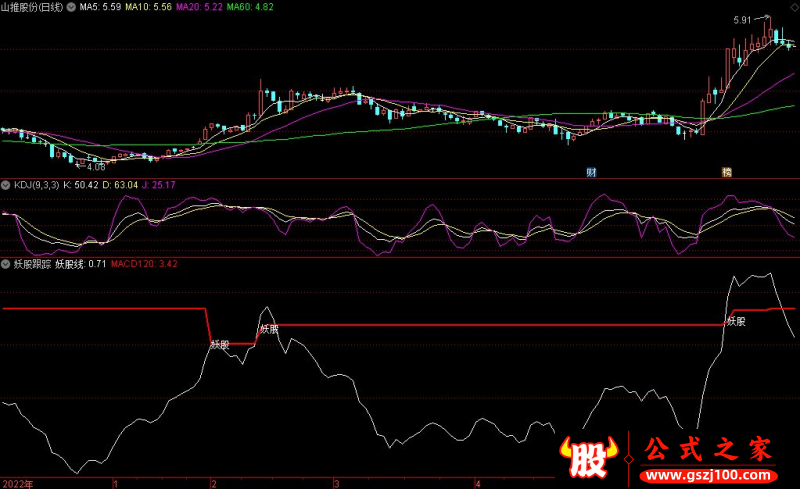
Task: Click the blue 财 financial report marker
Action: click(592, 172)
